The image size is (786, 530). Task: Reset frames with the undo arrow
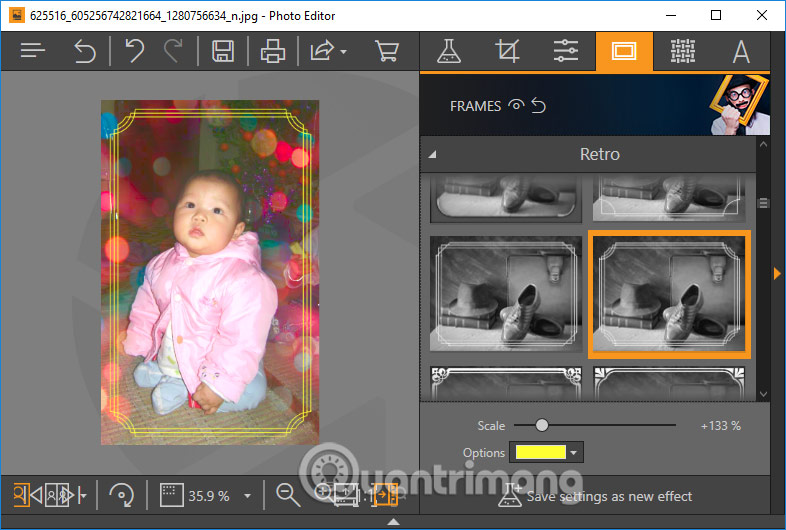(x=538, y=105)
